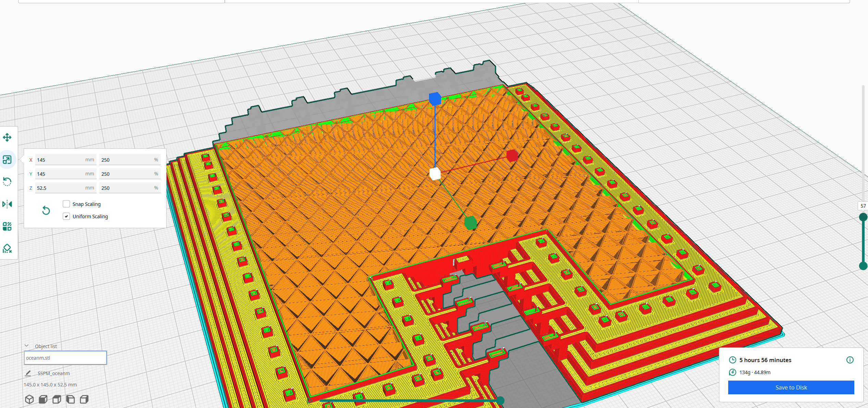The image size is (868, 408).
Task: Click the 5 hours 56 minutes estimate
Action: coord(765,360)
